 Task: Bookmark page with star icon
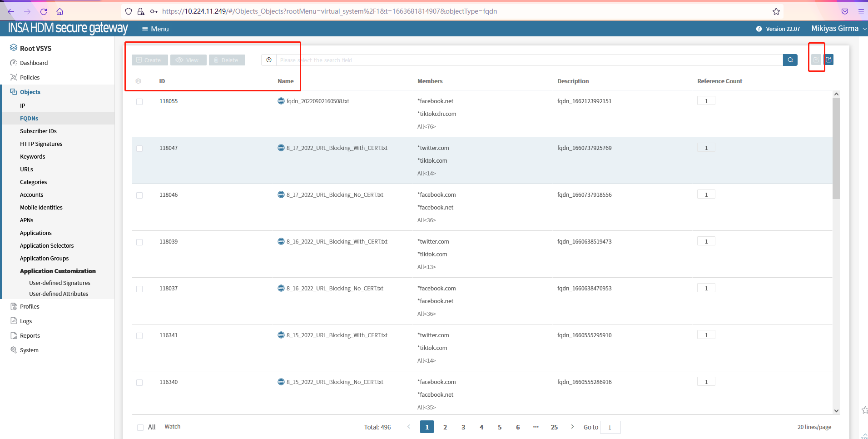776,11
